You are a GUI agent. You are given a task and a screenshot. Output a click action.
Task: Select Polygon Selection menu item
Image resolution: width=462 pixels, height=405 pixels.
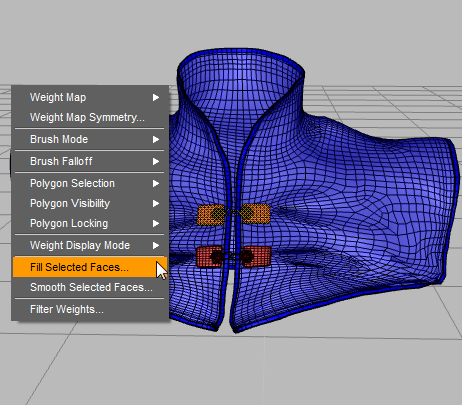pyautogui.click(x=90, y=183)
